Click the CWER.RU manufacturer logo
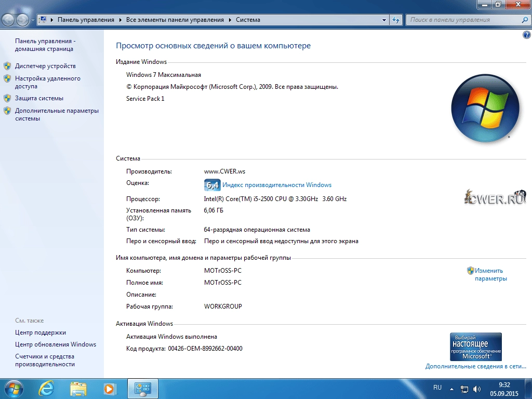532x399 pixels. click(x=495, y=197)
